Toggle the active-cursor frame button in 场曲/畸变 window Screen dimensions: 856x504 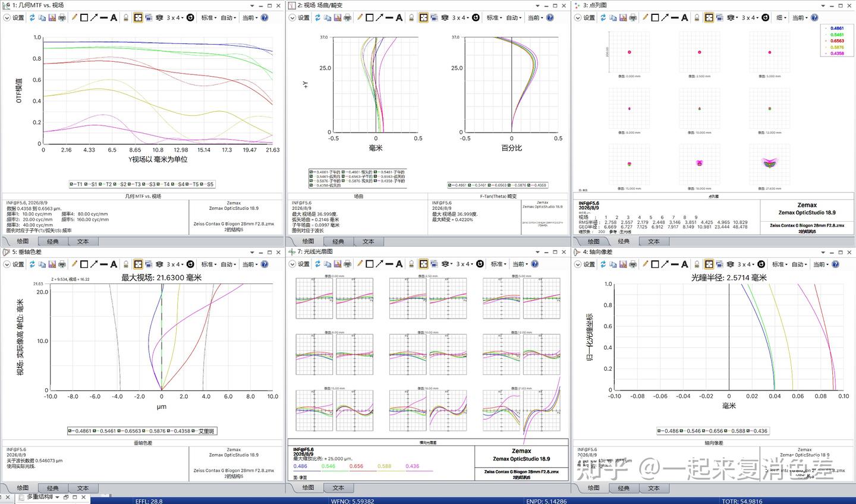[423, 18]
